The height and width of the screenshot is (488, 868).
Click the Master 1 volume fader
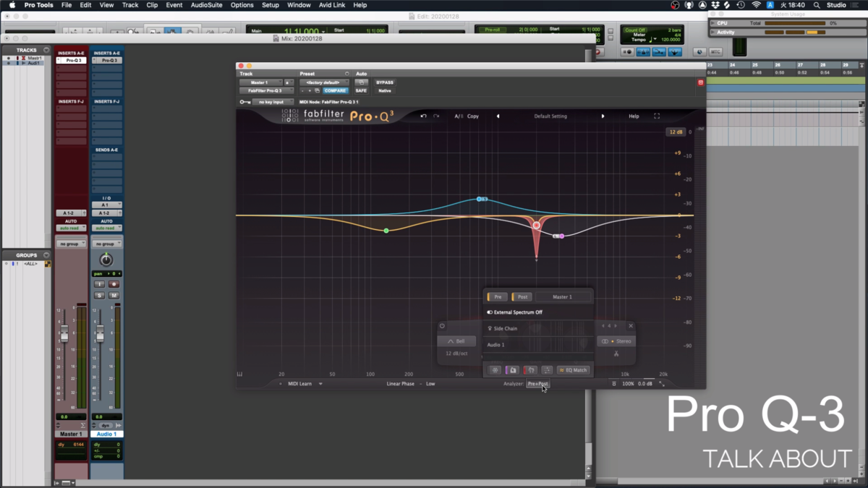pos(64,334)
